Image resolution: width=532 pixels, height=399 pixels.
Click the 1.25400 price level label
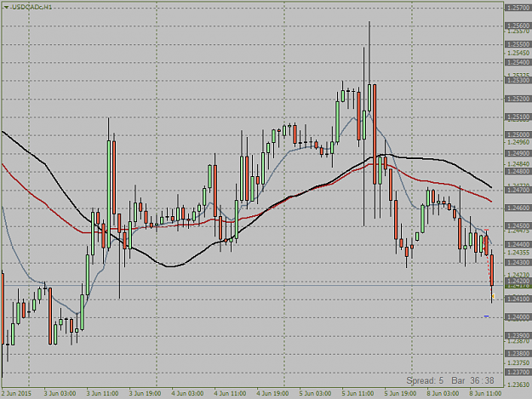[x=518, y=62]
